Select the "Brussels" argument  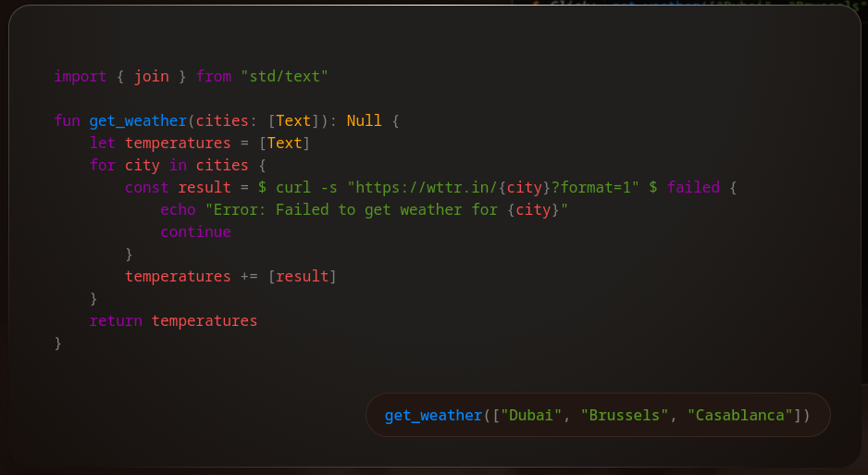tap(625, 415)
